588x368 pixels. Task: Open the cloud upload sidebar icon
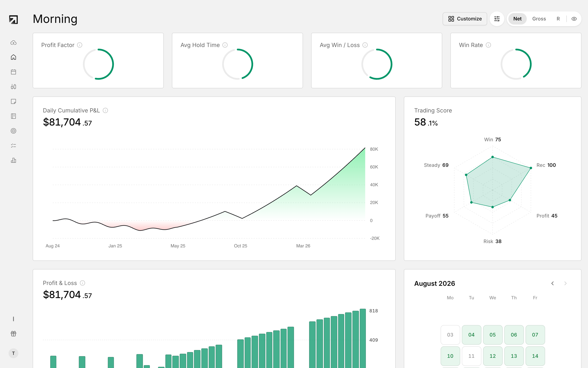pos(13,43)
